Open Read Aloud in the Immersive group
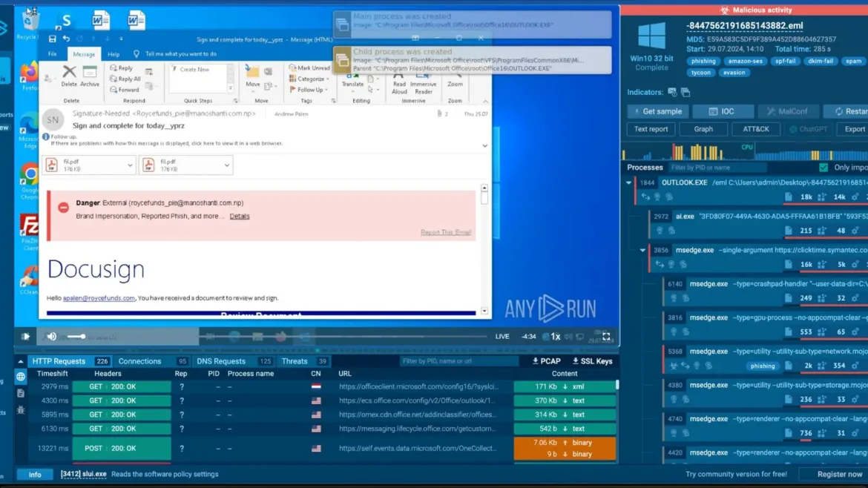This screenshot has height=488, width=868. tap(400, 84)
